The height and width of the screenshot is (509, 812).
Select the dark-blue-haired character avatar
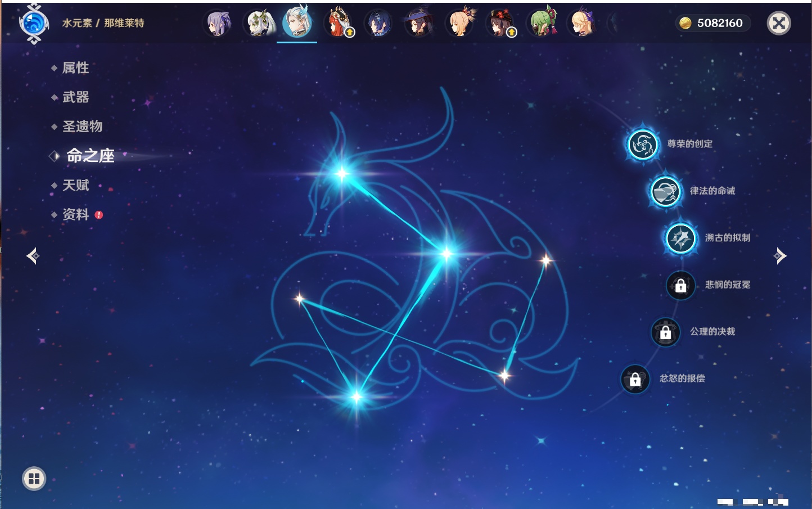(378, 24)
